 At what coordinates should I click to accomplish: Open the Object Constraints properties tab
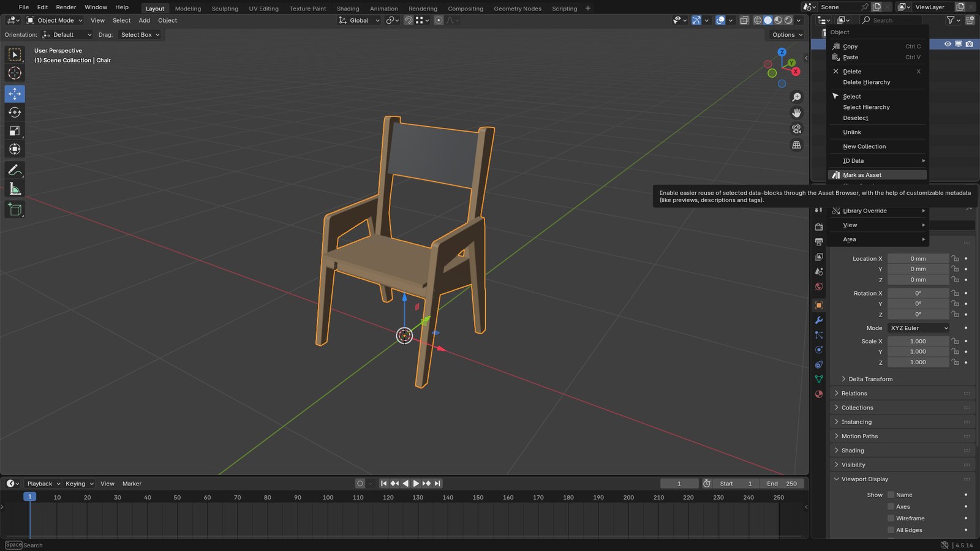819,364
